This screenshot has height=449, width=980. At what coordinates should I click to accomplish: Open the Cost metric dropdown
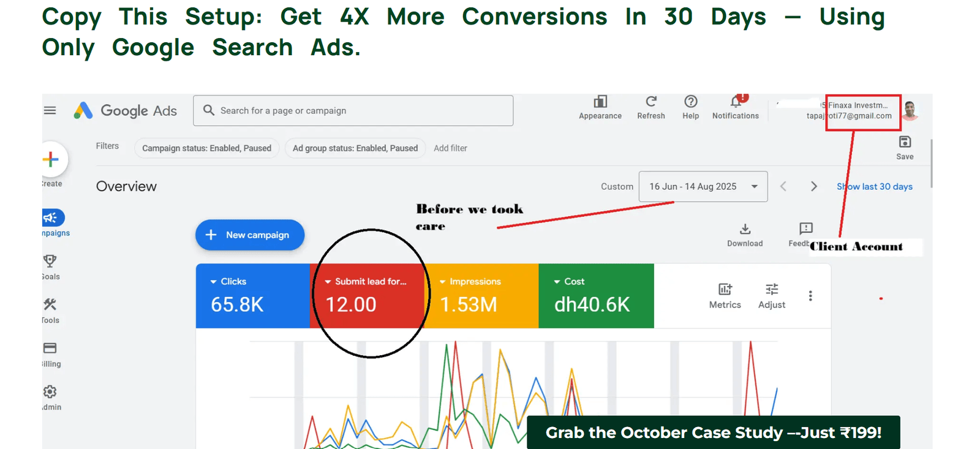coord(569,281)
